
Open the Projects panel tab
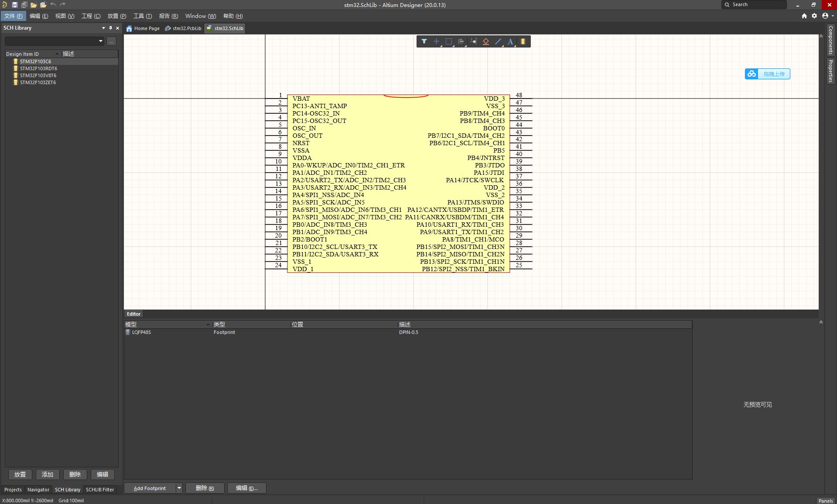(13, 490)
